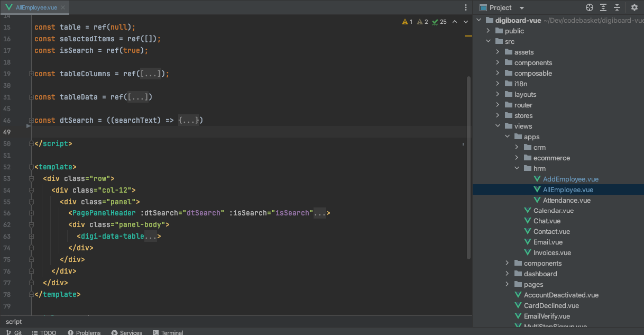Jump to next highlighted error arrow
This screenshot has width=644, height=335.
(x=466, y=22)
